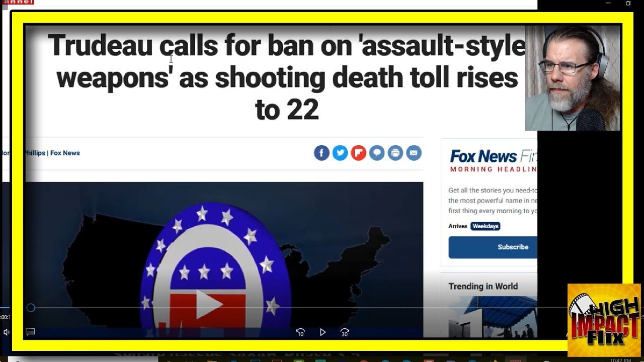Start the embedded Fox News video
The width and height of the screenshot is (644, 362).
tap(209, 304)
